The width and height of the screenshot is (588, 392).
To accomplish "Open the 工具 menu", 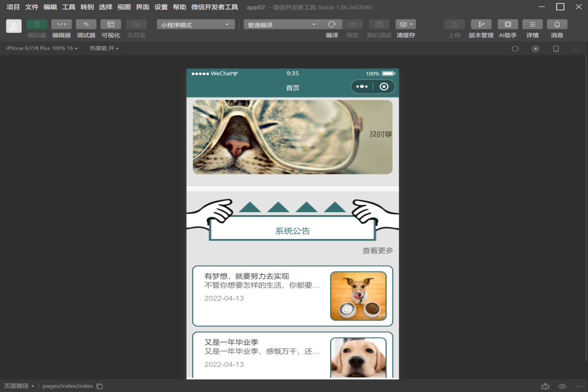I will pos(69,7).
